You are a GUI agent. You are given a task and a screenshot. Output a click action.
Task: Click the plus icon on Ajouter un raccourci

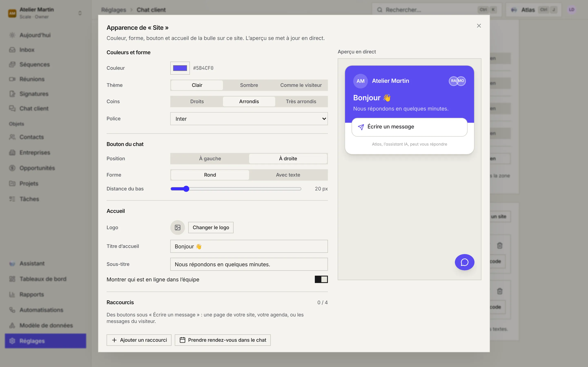[114, 340]
